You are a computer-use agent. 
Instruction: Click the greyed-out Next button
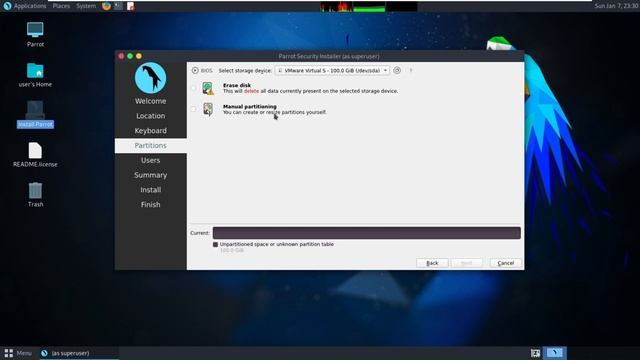pyautogui.click(x=467, y=263)
